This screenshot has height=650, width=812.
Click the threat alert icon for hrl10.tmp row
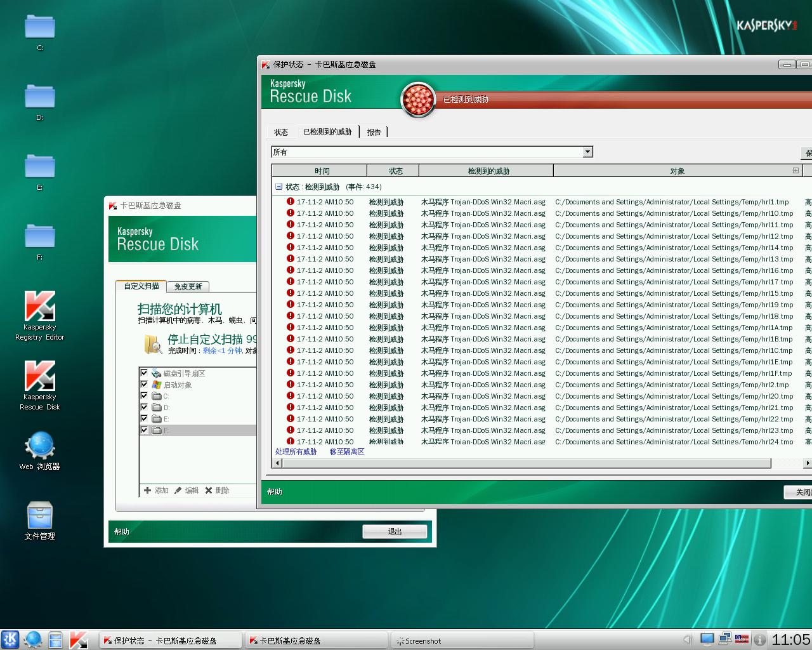tap(291, 213)
